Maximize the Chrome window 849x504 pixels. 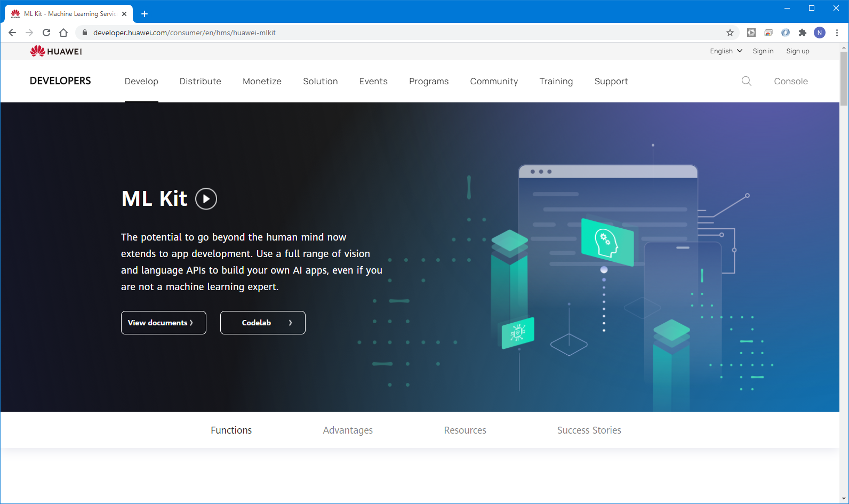[x=812, y=8]
